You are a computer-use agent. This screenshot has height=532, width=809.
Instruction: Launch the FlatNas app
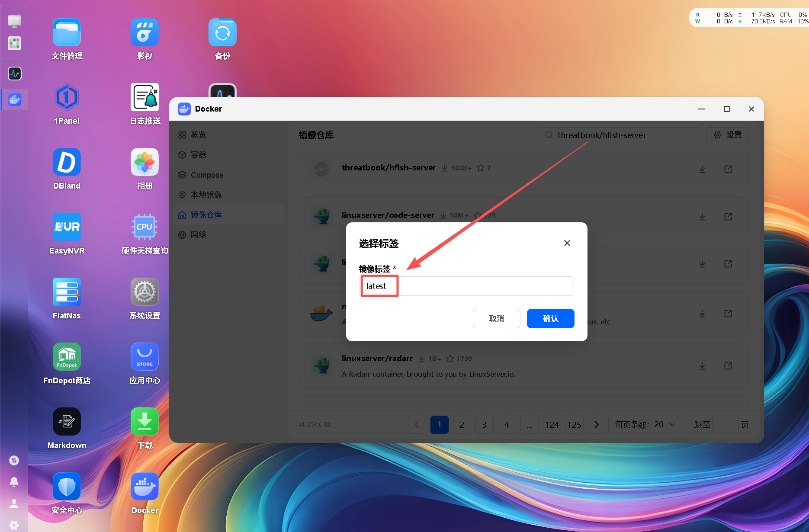pyautogui.click(x=67, y=292)
